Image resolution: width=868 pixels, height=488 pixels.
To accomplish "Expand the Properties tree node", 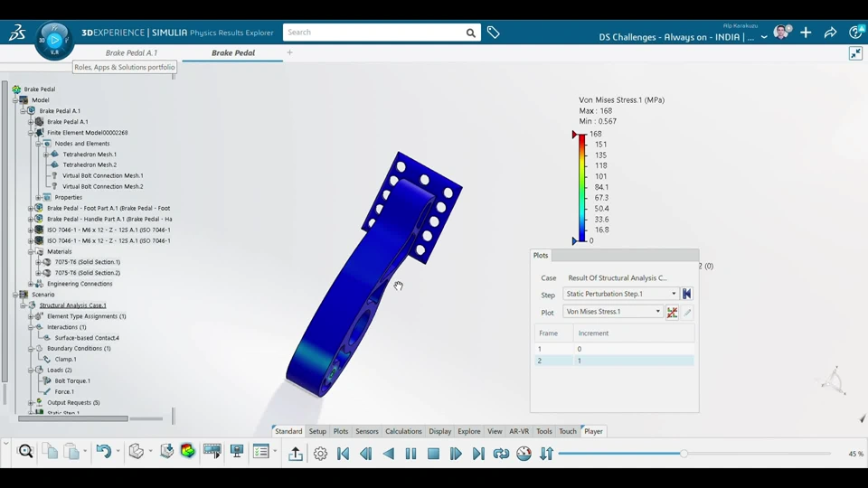I will pos(39,198).
